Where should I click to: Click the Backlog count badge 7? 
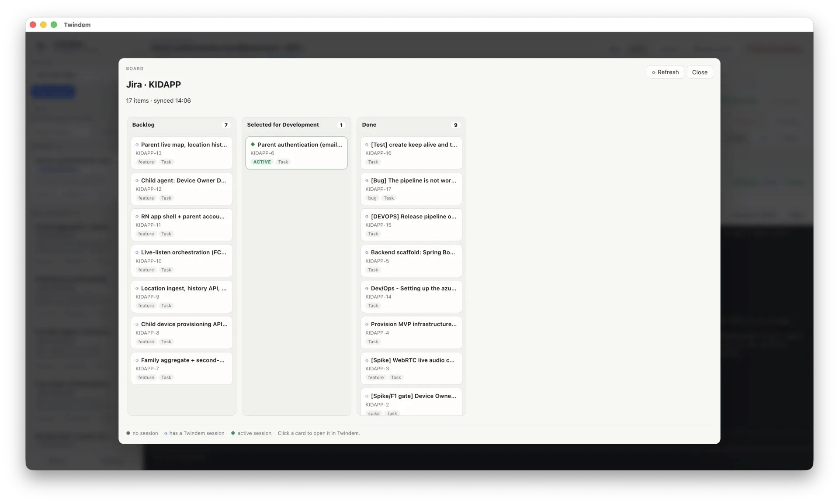[x=226, y=125]
